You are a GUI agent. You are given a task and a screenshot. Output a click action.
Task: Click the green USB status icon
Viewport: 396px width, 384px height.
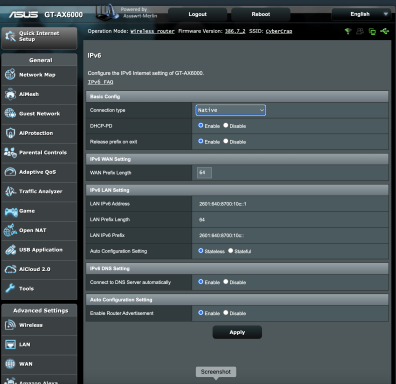pyautogui.click(x=384, y=31)
